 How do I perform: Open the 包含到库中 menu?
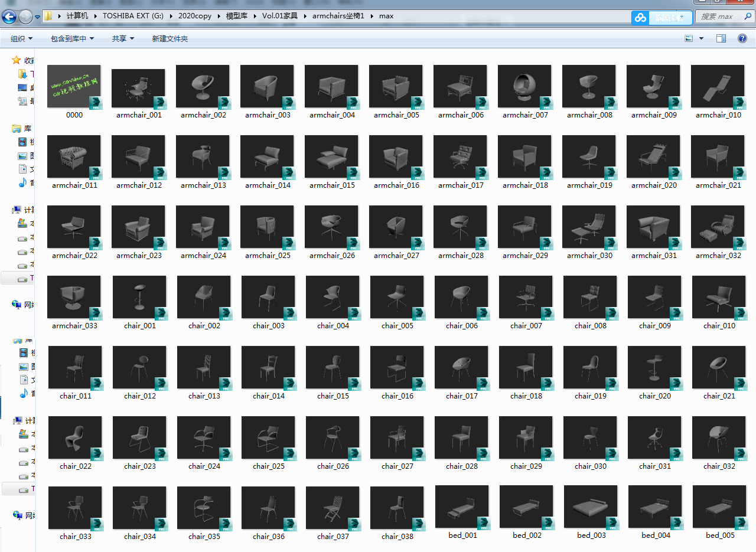coord(73,38)
